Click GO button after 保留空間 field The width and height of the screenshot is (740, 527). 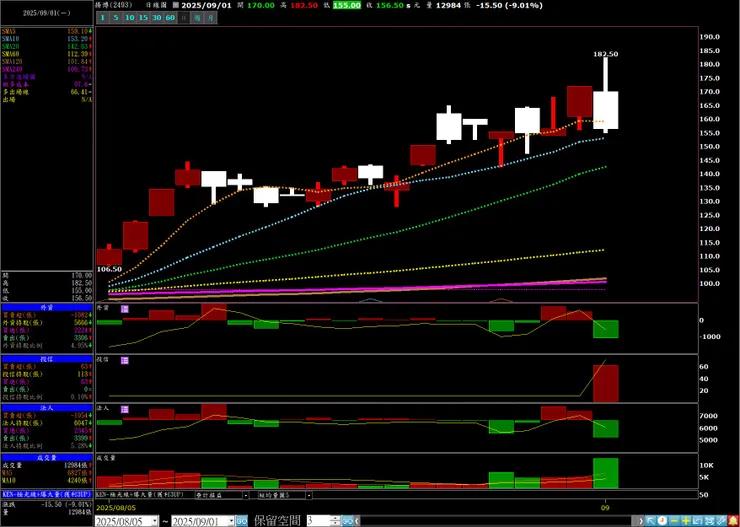tap(347, 521)
